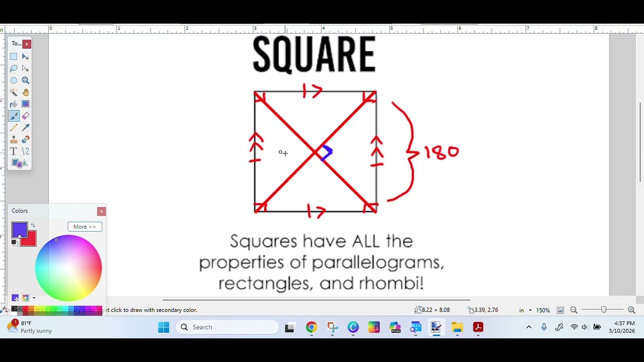Image resolution: width=644 pixels, height=362 pixels.
Task: Close the Tools panel
Action: tap(27, 44)
